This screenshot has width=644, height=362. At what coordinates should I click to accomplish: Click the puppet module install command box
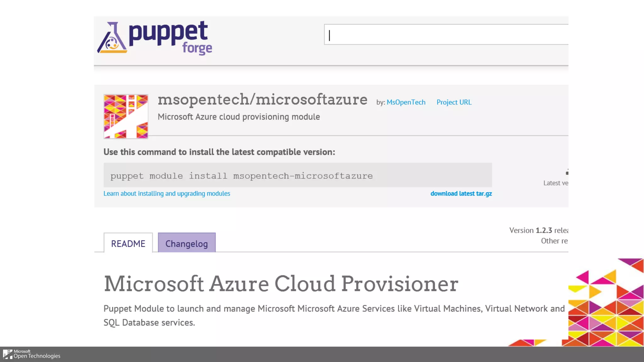(x=297, y=175)
